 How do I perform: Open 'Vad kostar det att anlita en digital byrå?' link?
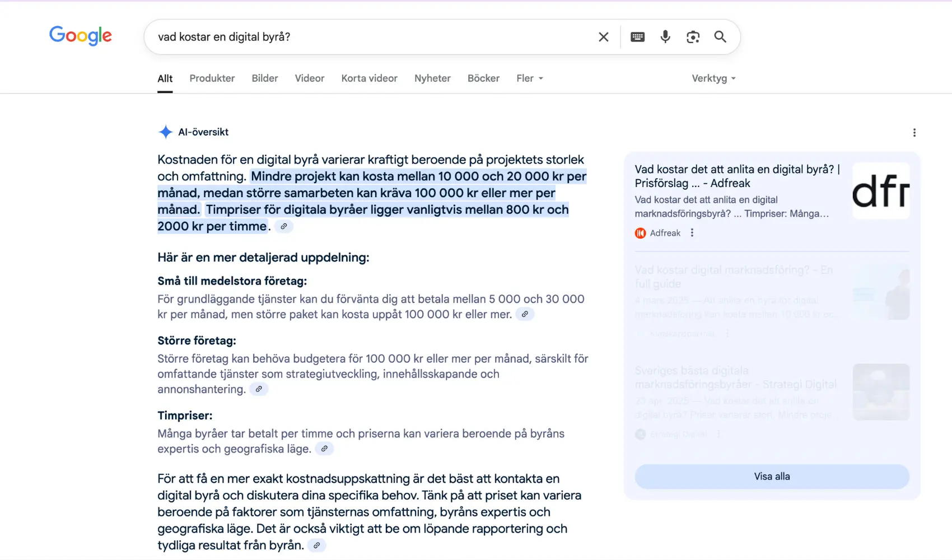coord(738,176)
